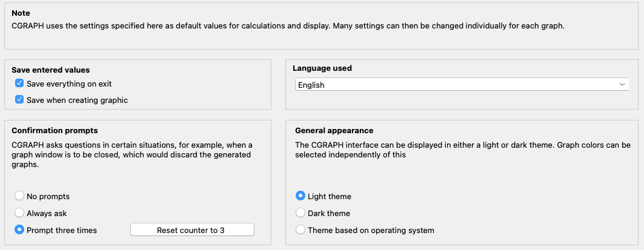Enable Theme based on operating system

point(300,230)
